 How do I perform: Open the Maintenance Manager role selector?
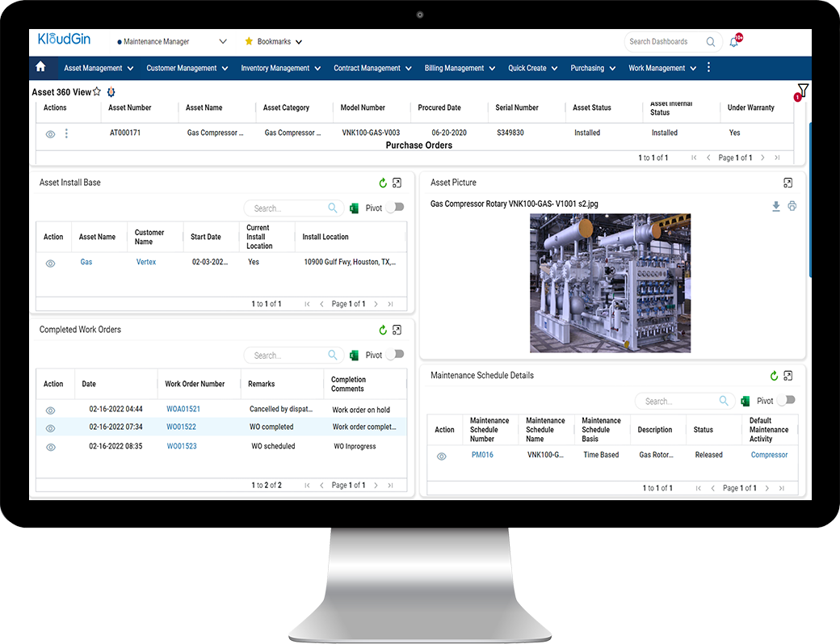171,41
